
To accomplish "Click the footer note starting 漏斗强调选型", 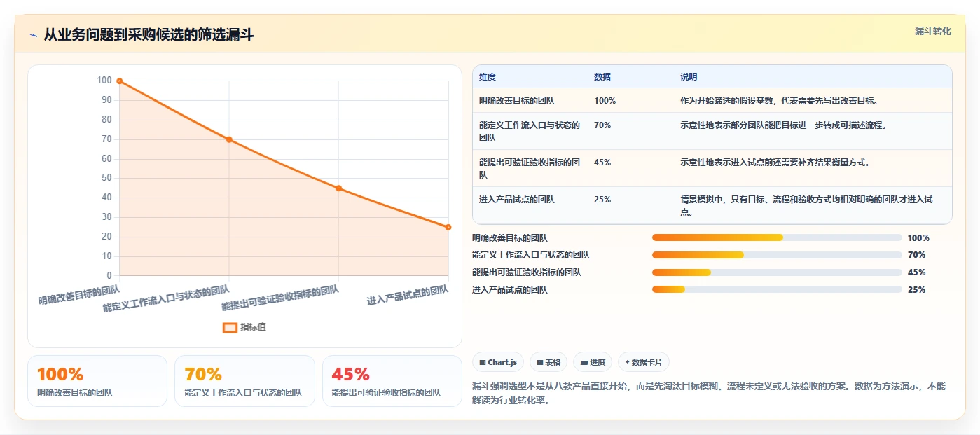I will click(709, 394).
